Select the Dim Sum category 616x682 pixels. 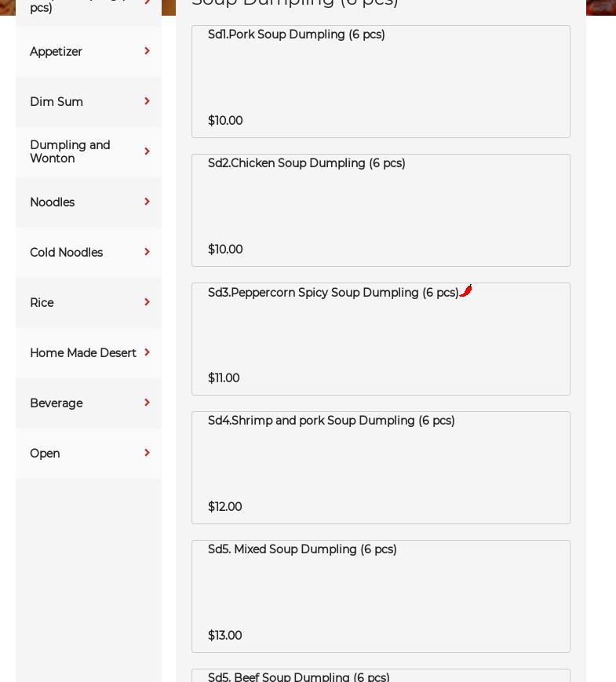pyautogui.click(x=56, y=102)
